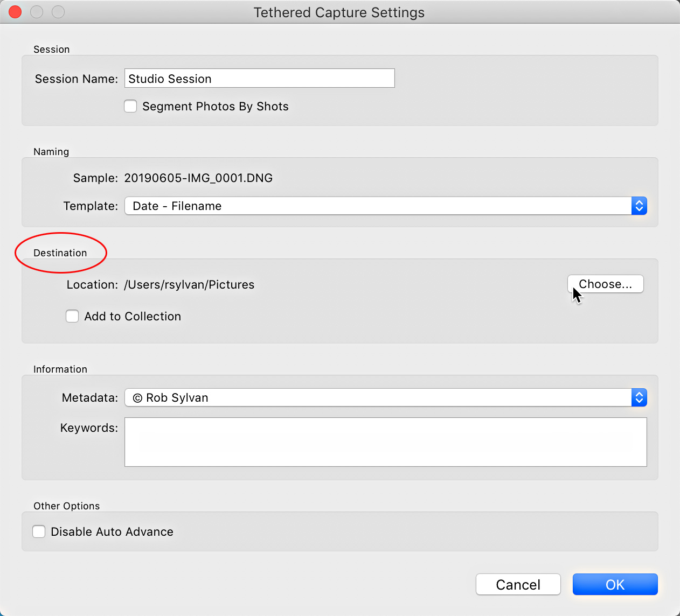The width and height of the screenshot is (680, 616).
Task: Open the Metadata preset dropdown
Action: [377, 397]
